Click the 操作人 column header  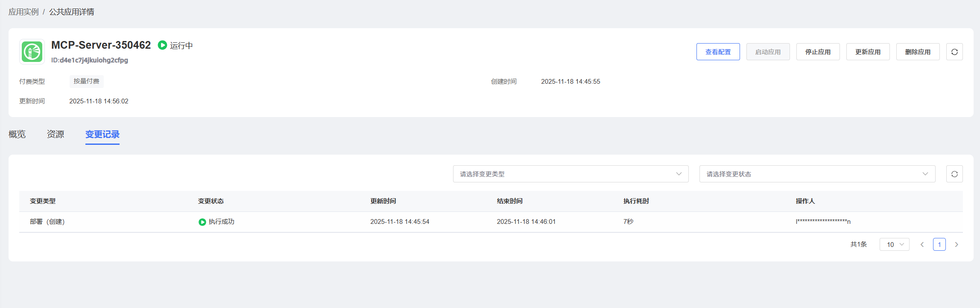point(805,201)
